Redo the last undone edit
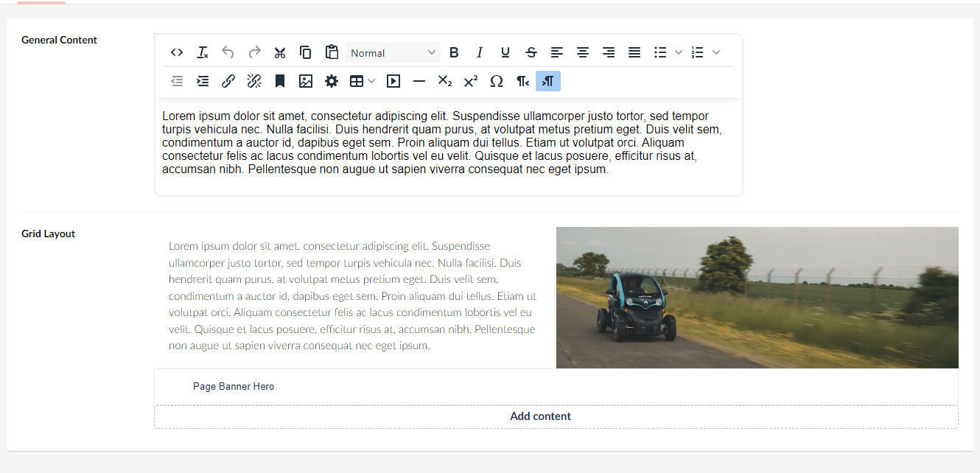This screenshot has width=980, height=473. (x=254, y=52)
